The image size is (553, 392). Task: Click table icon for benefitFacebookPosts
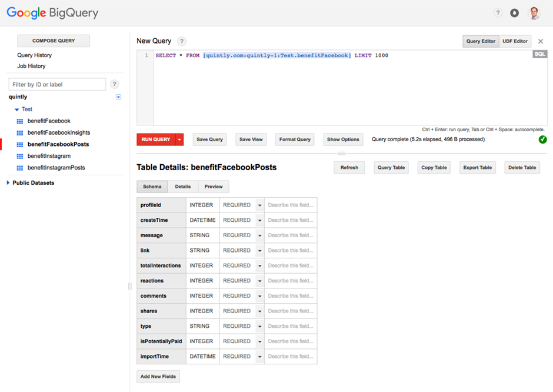[x=20, y=144]
